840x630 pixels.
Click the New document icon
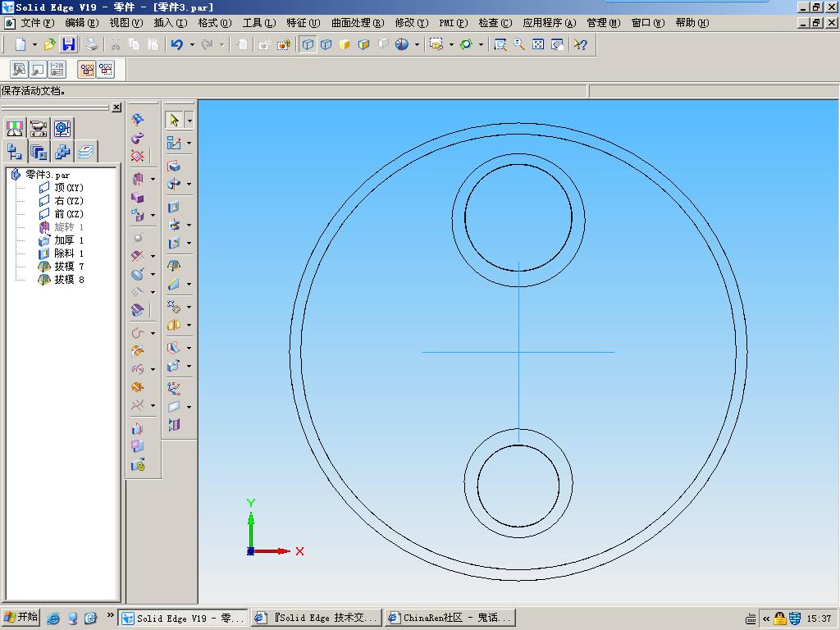[x=21, y=44]
